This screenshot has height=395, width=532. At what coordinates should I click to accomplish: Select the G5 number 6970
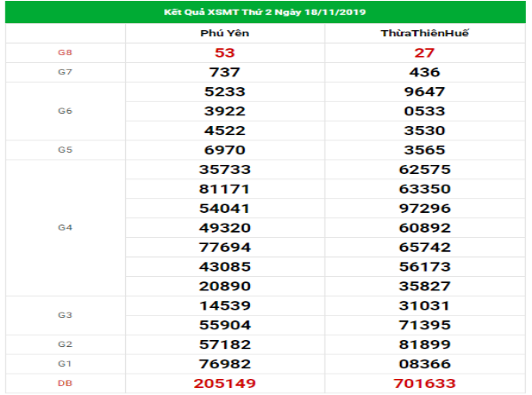tap(224, 150)
